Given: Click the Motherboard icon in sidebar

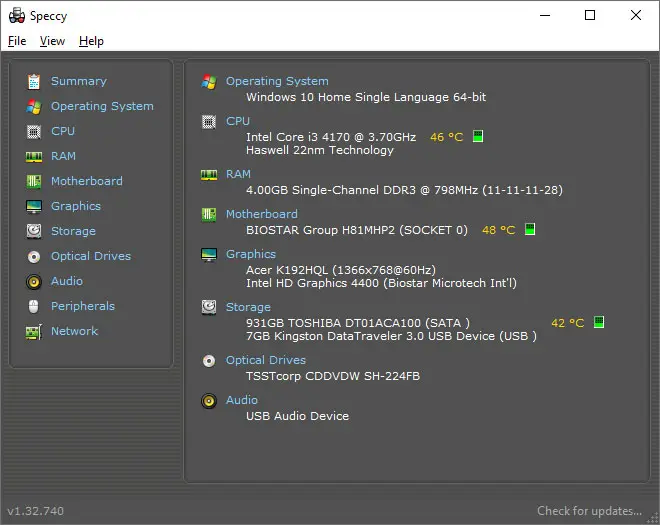Looking at the screenshot, I should click(x=34, y=182).
